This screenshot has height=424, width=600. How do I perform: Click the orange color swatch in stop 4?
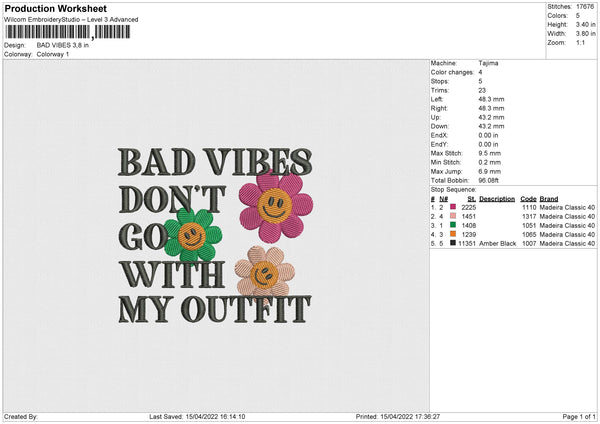click(x=453, y=234)
